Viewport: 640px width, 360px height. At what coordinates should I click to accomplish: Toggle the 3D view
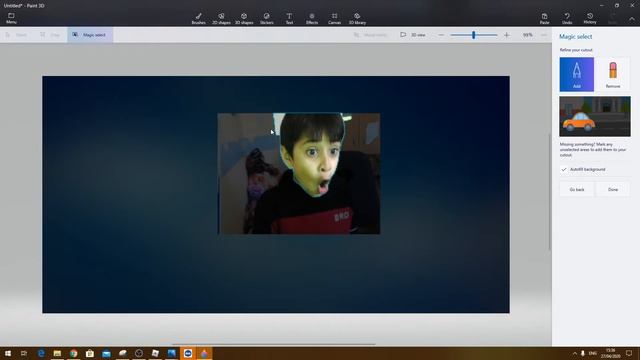(413, 35)
